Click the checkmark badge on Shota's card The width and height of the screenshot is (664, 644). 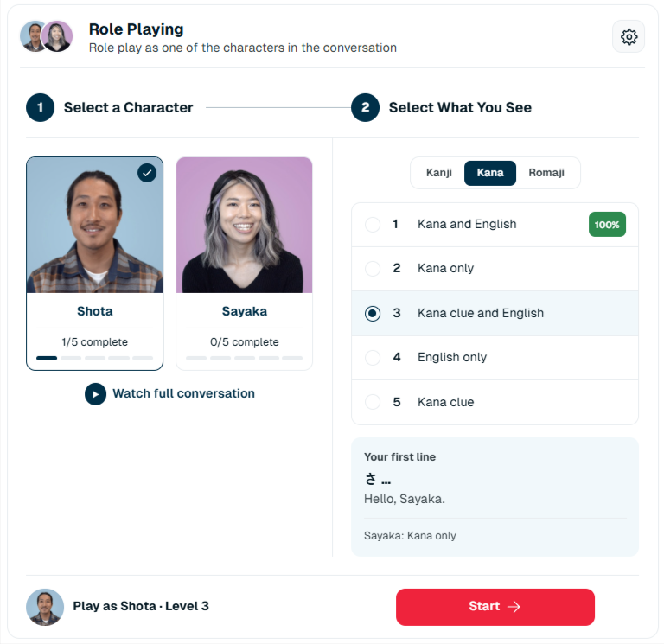pos(147,173)
